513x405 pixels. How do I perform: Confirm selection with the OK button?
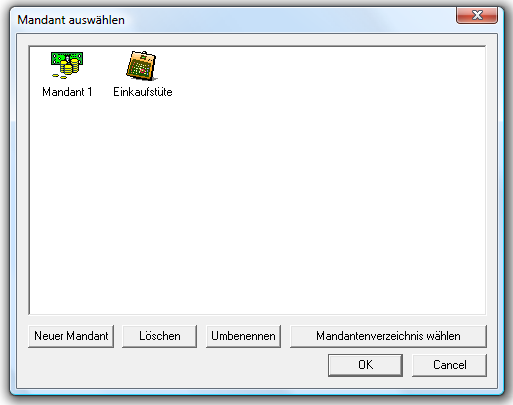(365, 365)
